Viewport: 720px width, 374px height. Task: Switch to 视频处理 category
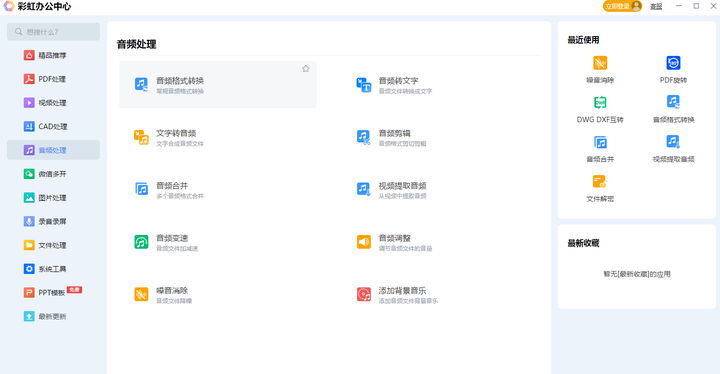click(53, 102)
